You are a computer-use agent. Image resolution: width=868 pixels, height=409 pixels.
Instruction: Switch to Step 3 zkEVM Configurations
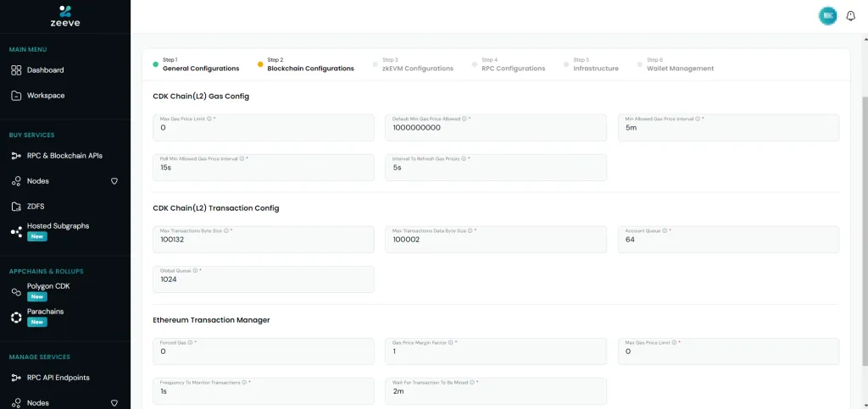(417, 64)
